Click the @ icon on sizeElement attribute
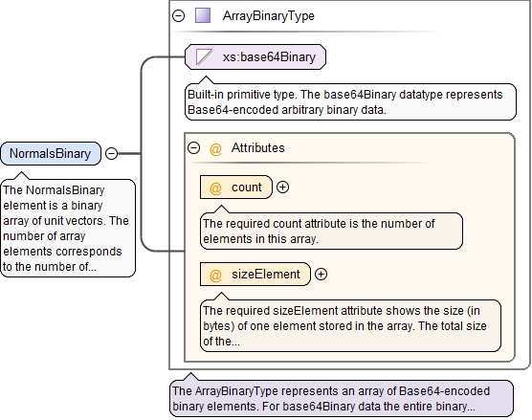 click(215, 275)
